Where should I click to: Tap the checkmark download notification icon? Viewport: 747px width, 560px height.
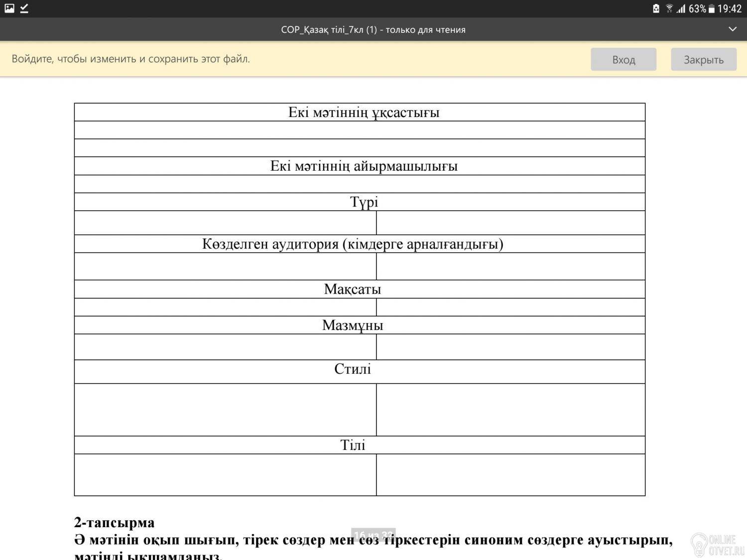pos(24,8)
